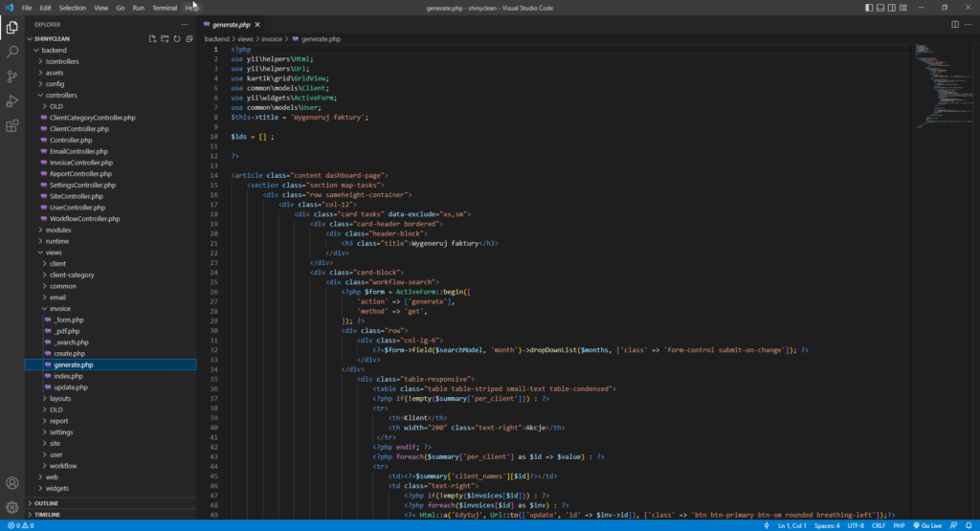Open notifications bell in status bar
The width and height of the screenshot is (980, 531).
click(x=969, y=525)
